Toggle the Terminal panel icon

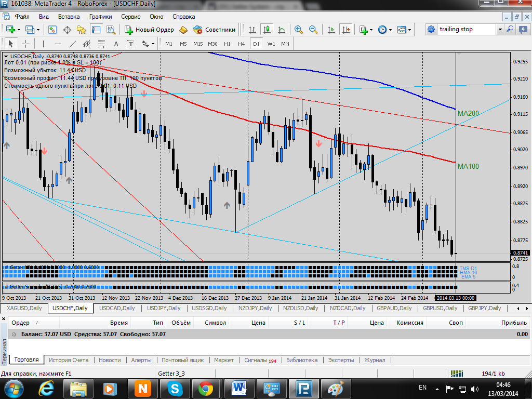[96, 30]
